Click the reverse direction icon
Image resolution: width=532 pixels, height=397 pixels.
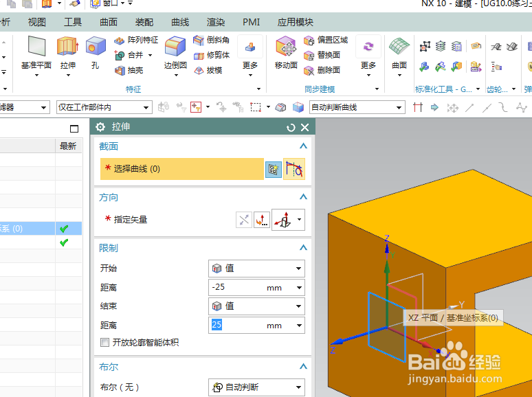[x=244, y=220]
